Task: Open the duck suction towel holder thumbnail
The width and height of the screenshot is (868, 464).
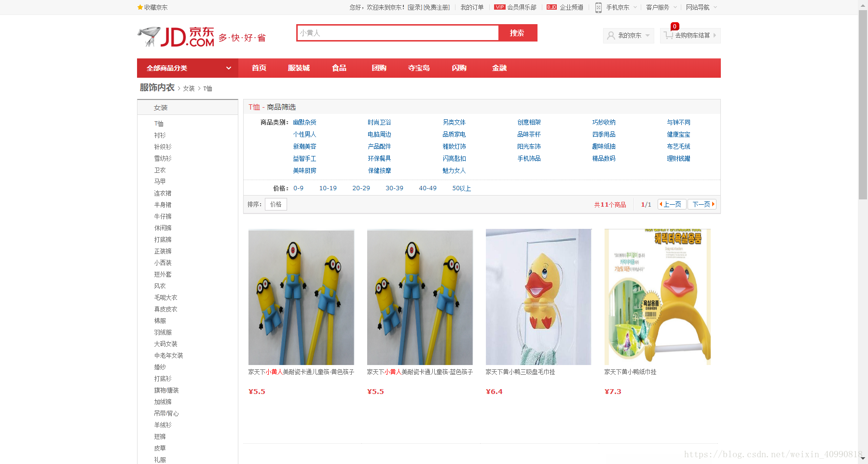Action: coord(538,297)
